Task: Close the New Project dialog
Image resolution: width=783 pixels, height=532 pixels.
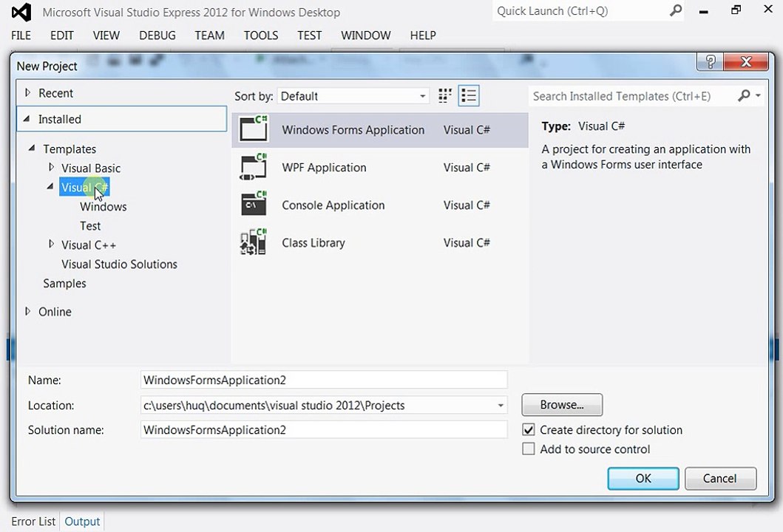Action: coord(746,62)
